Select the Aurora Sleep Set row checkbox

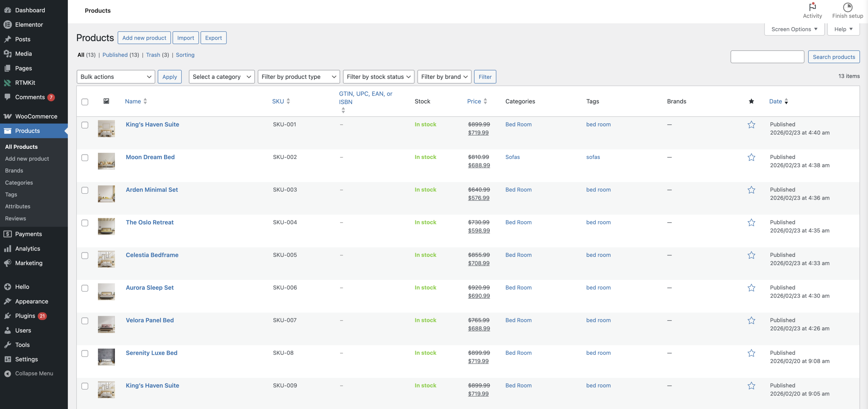85,288
